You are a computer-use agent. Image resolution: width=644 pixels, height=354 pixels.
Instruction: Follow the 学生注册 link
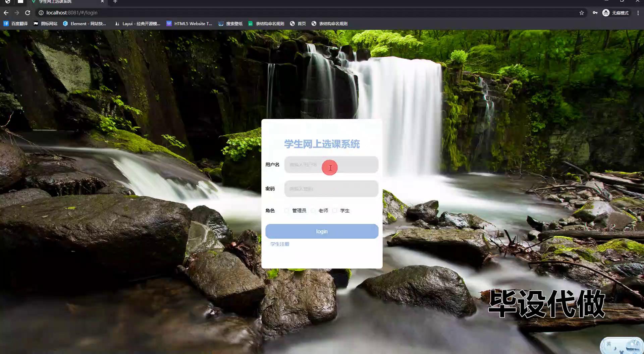(280, 244)
